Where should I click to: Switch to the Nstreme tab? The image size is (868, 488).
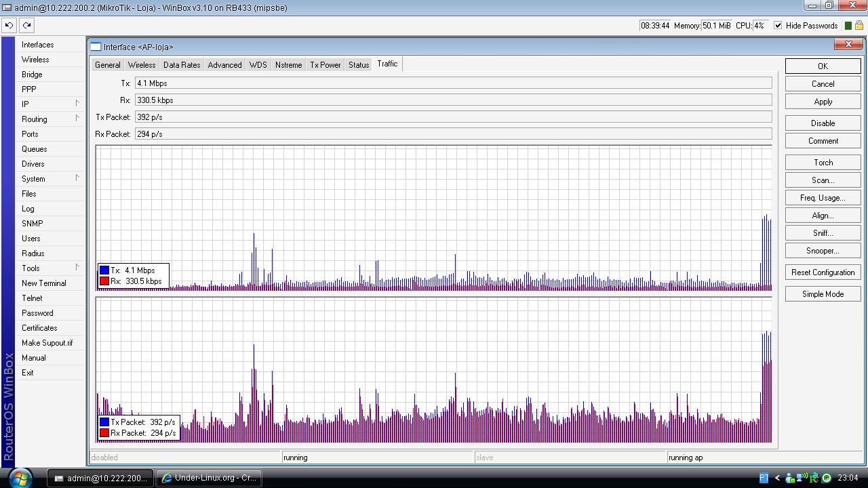tap(288, 65)
